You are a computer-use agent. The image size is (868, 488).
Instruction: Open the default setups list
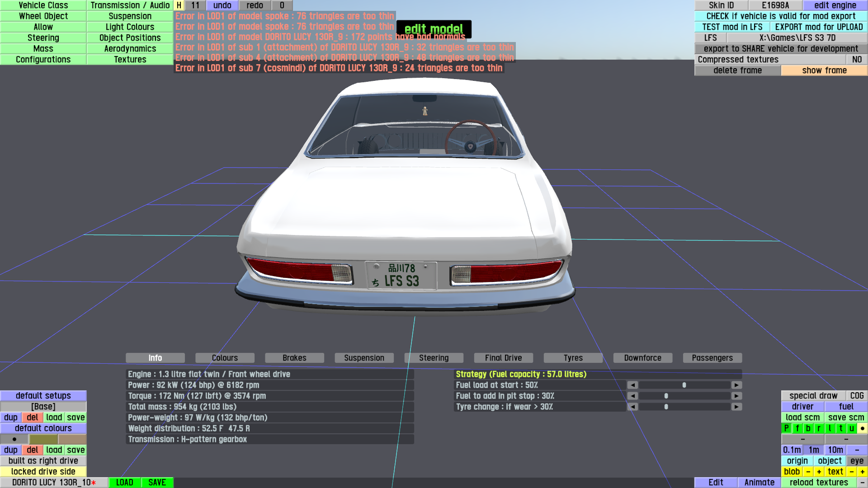(43, 396)
